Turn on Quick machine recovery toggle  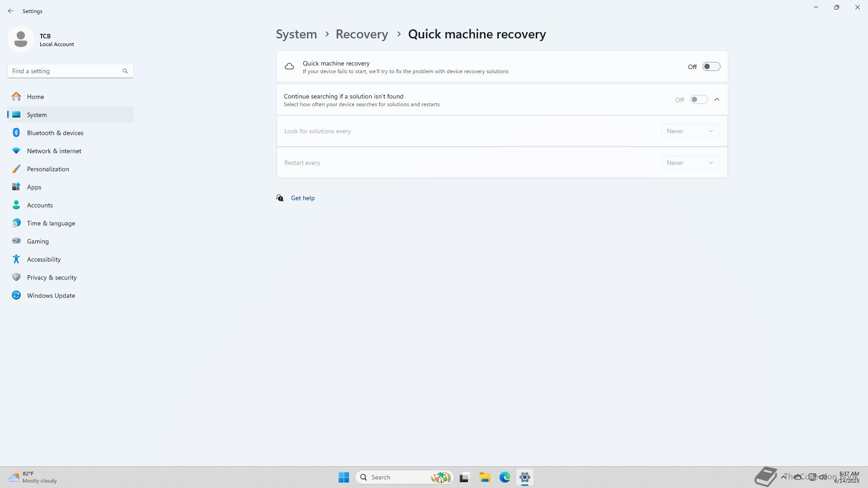pos(711,66)
